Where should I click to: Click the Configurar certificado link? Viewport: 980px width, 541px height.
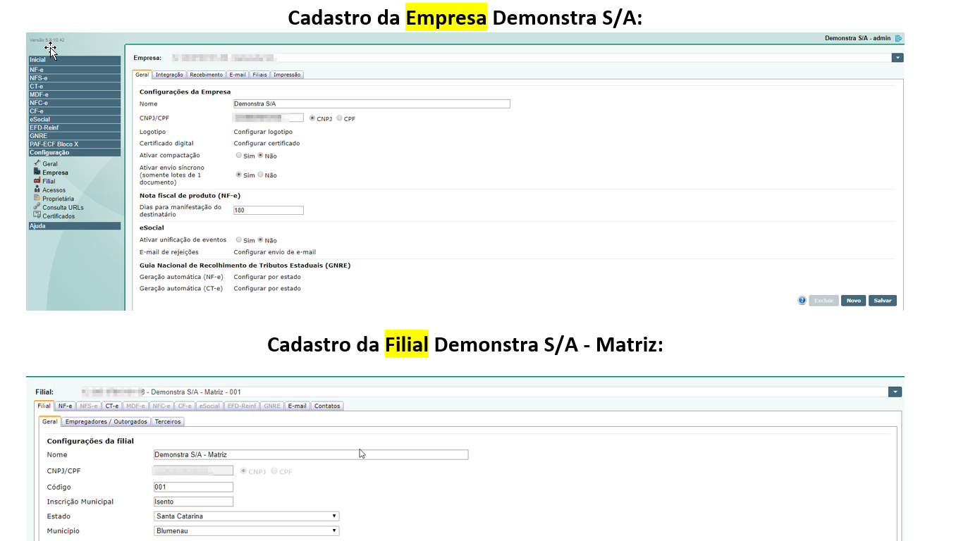[267, 143]
